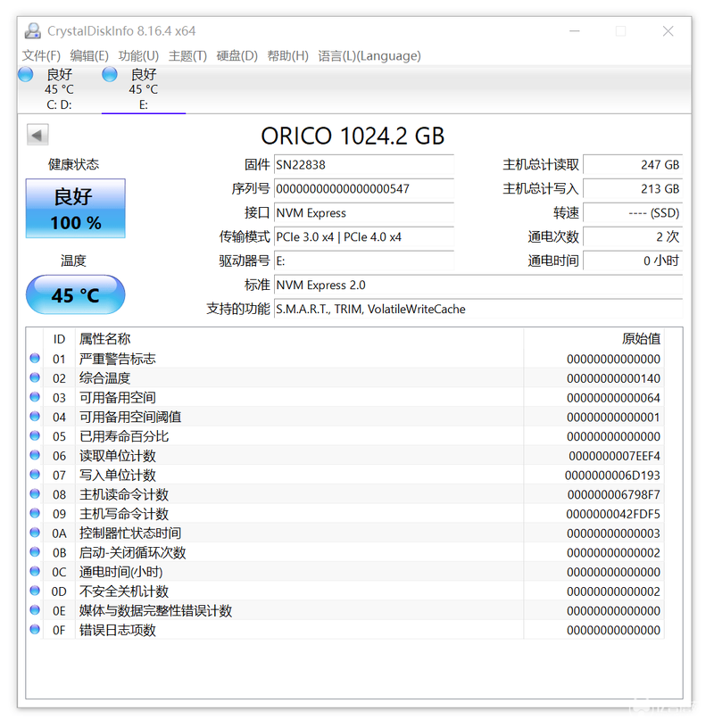Click status orb of attribute 04 可用备用空间阈值
Screen dimensions: 714x728
click(x=35, y=417)
